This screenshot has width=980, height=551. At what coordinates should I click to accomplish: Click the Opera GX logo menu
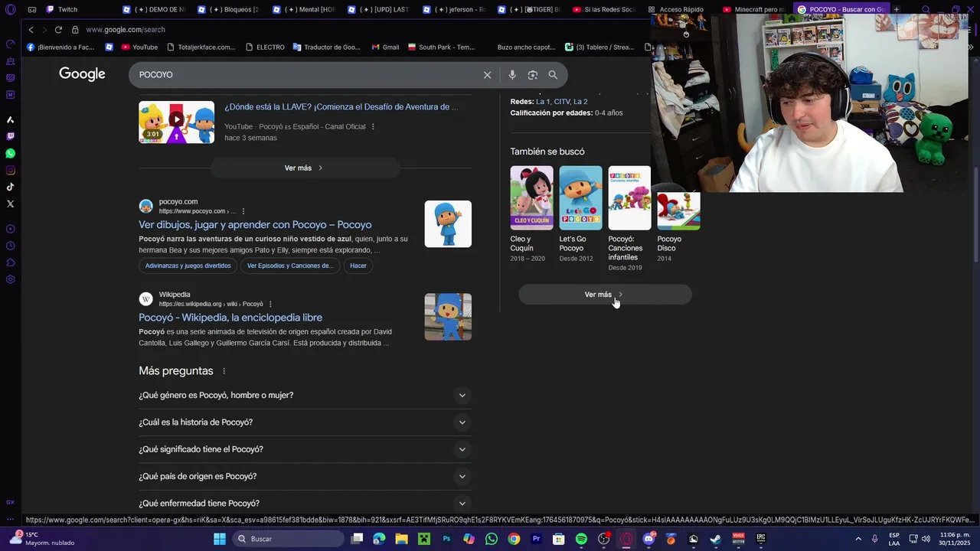tap(10, 10)
